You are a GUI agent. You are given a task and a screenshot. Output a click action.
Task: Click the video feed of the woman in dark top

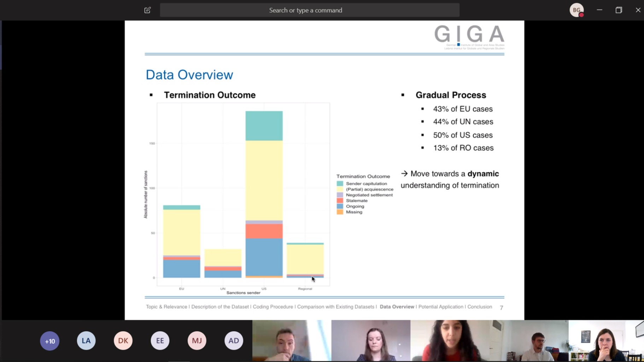pyautogui.click(x=370, y=340)
